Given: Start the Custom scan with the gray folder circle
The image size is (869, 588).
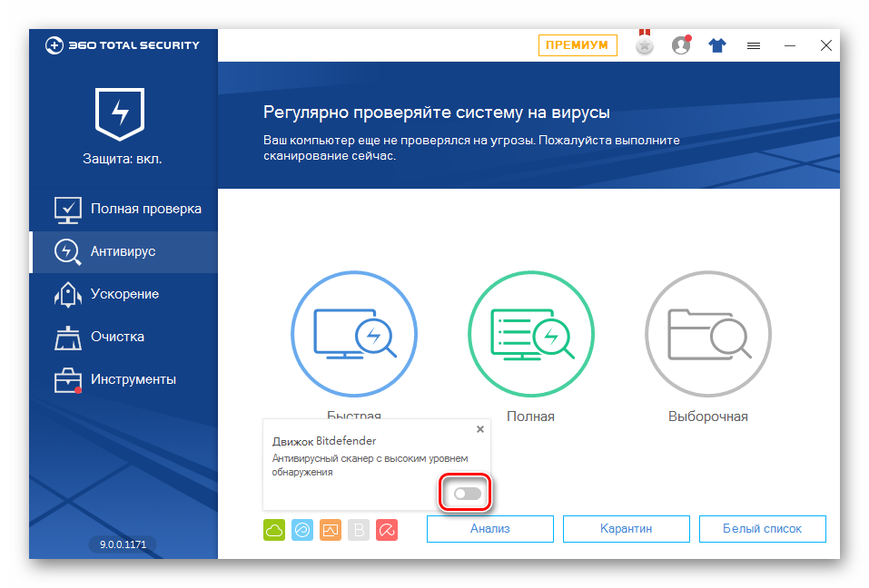Looking at the screenshot, I should coord(708,336).
